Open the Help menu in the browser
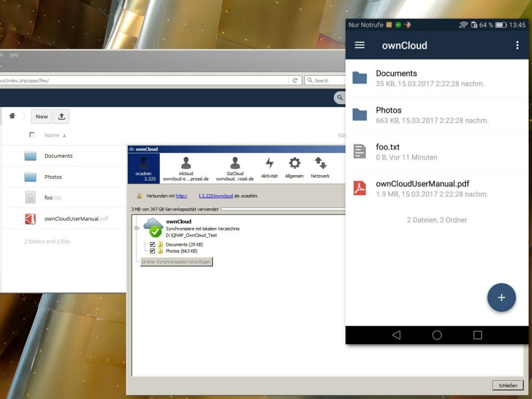 click(x=14, y=55)
